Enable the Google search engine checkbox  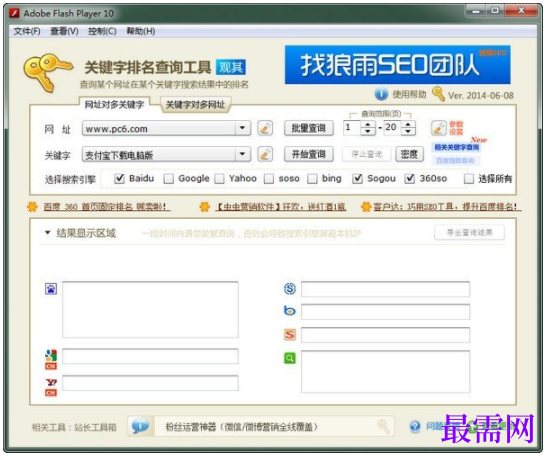point(169,179)
